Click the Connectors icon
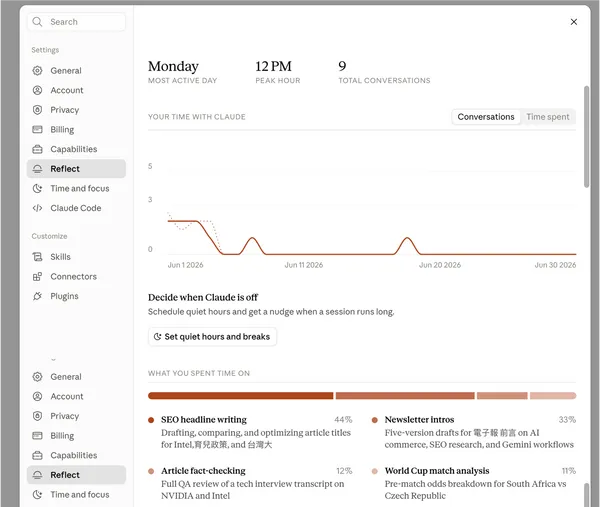Viewport: 600px width, 507px height. [x=37, y=276]
